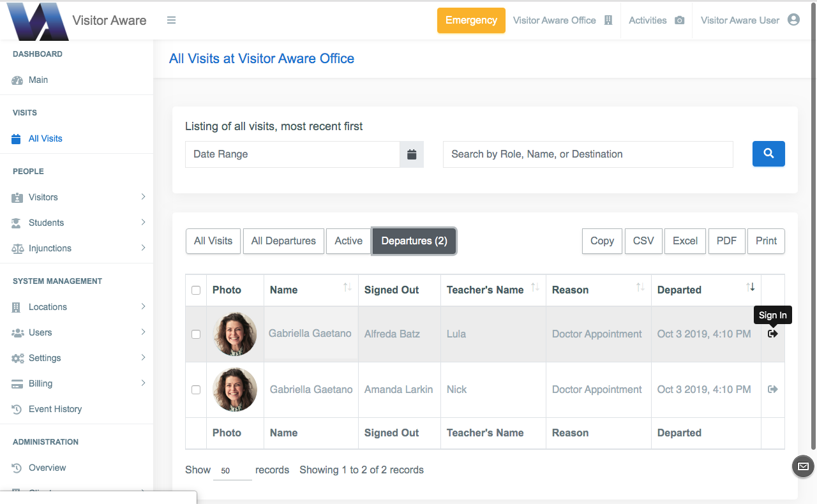Viewport: 817px width, 504px height.
Task: Click the Locations building icon in sidebar
Action: (x=17, y=308)
